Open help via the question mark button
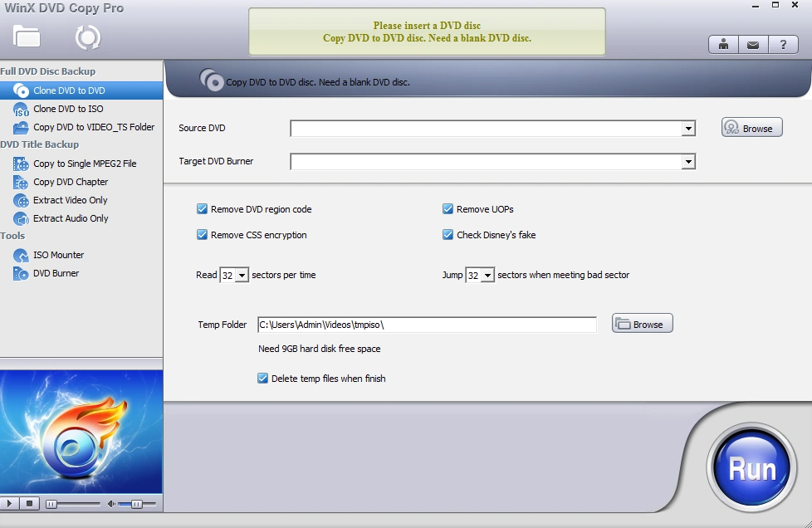The width and height of the screenshot is (812, 528). coord(783,45)
